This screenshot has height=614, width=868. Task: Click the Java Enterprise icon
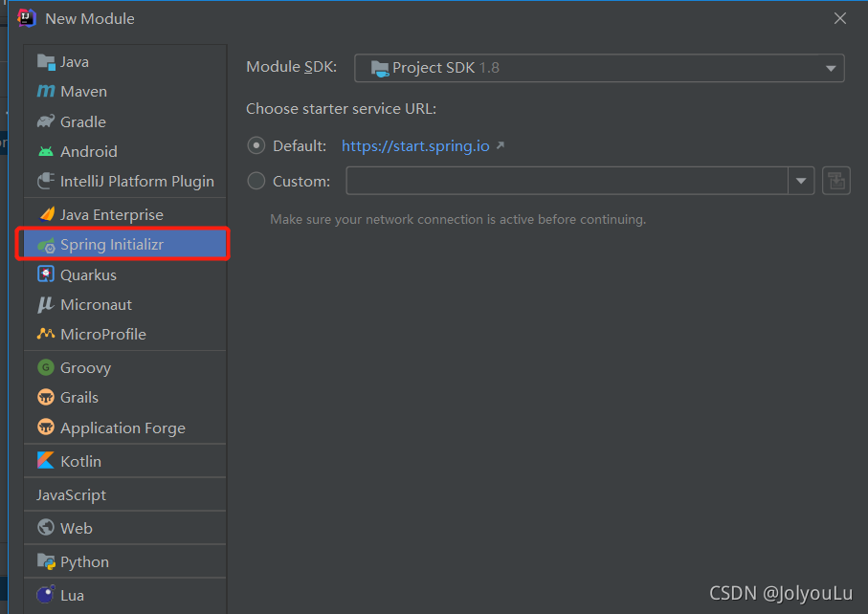[x=47, y=214]
